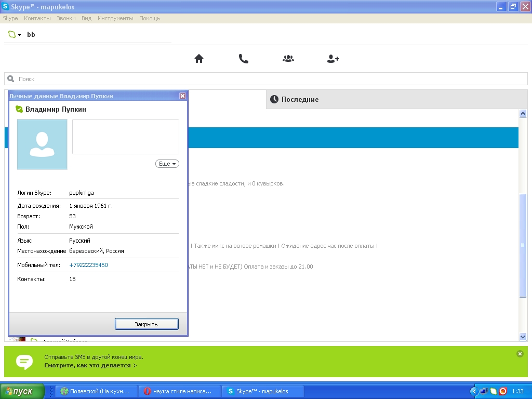Click the status icon next to Владимир Пупкин
Image resolution: width=532 pixels, height=399 pixels.
(19, 109)
